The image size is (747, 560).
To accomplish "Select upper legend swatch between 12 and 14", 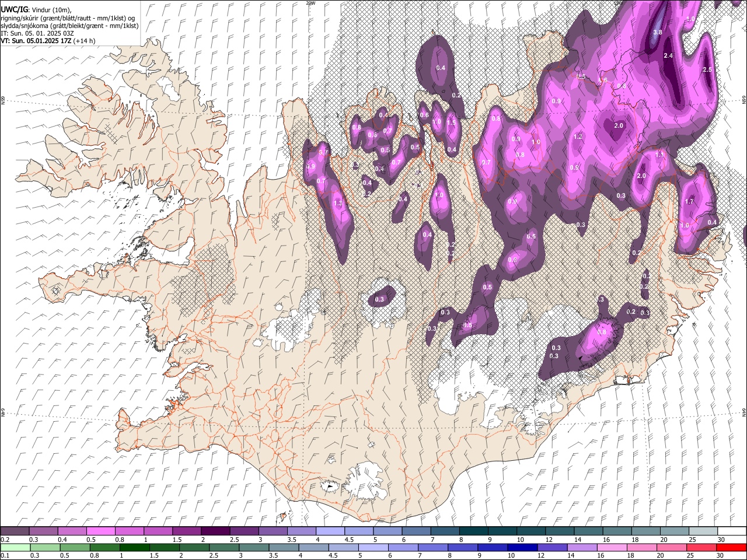I will pyautogui.click(x=559, y=531).
